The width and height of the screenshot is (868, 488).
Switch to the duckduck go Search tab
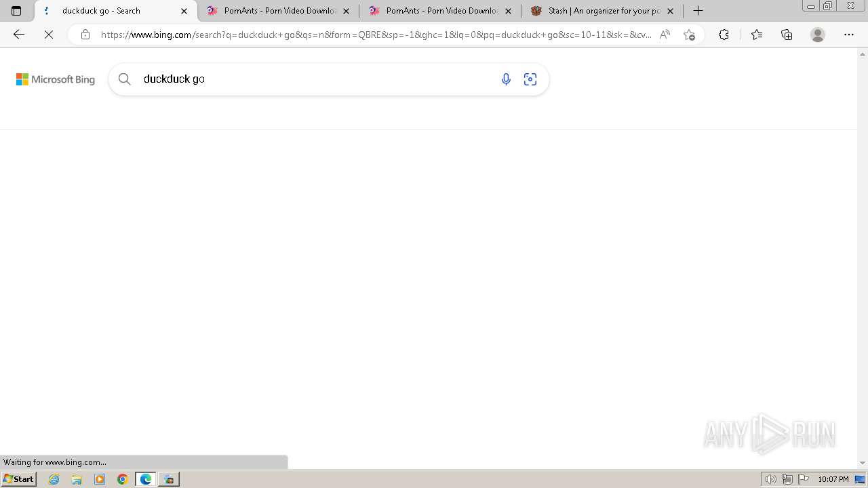[115, 11]
